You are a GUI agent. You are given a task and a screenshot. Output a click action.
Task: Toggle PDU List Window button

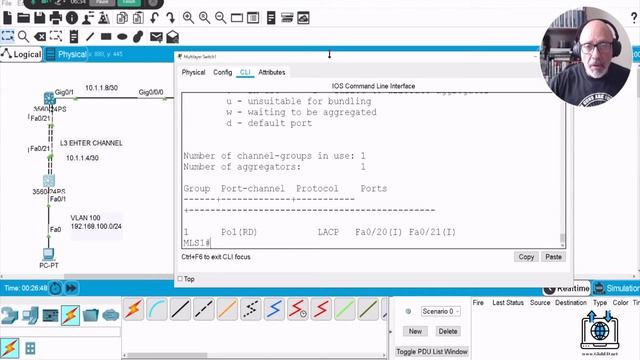[x=432, y=351]
